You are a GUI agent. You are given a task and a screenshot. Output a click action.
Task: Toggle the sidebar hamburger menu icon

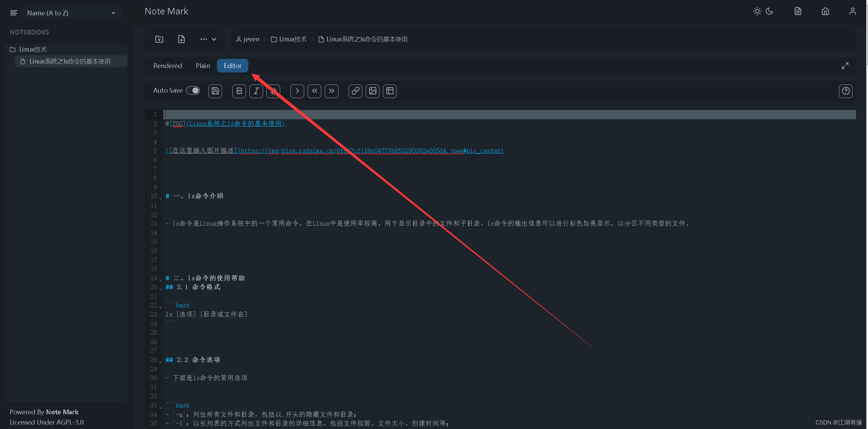[14, 13]
